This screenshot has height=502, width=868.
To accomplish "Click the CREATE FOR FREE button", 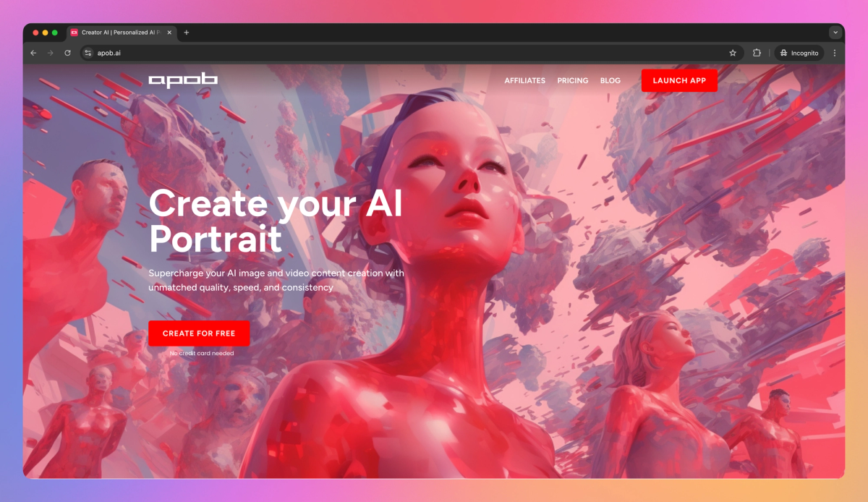I will point(199,333).
